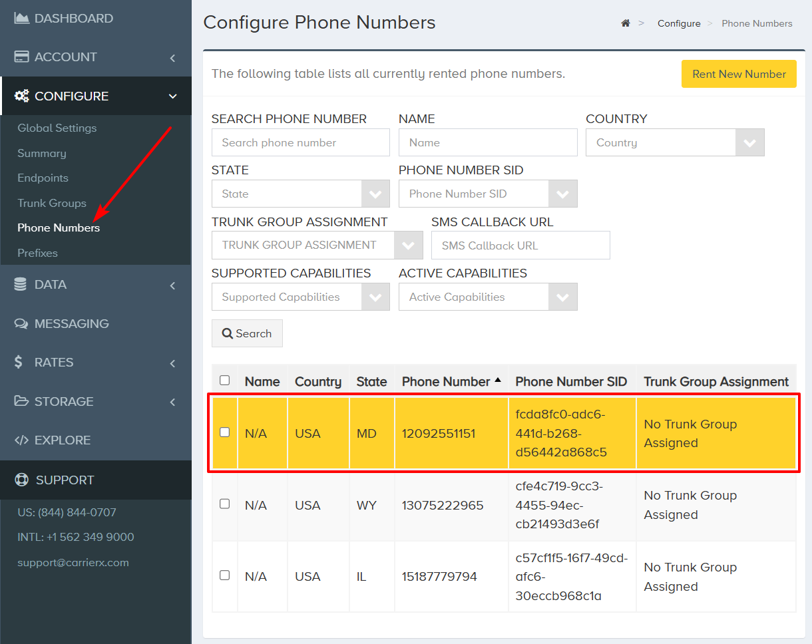
Task: Click the Phone Number sort arrow
Action: click(x=497, y=381)
